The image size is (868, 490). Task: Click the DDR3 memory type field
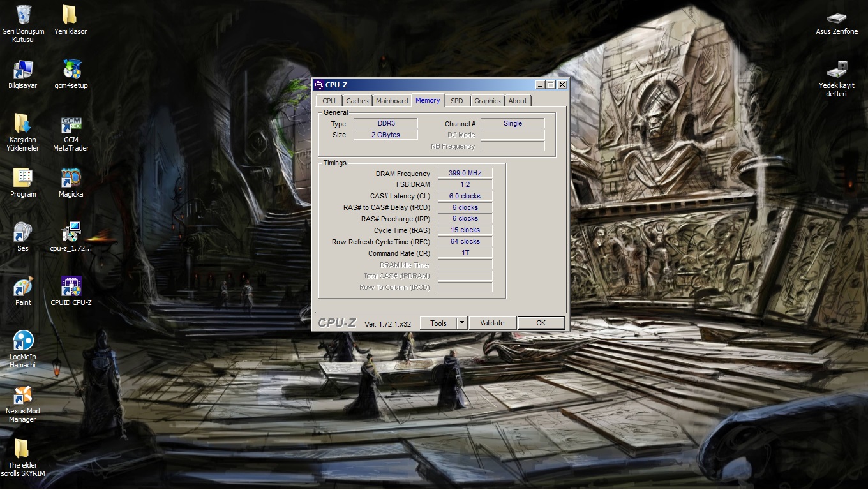coord(385,123)
